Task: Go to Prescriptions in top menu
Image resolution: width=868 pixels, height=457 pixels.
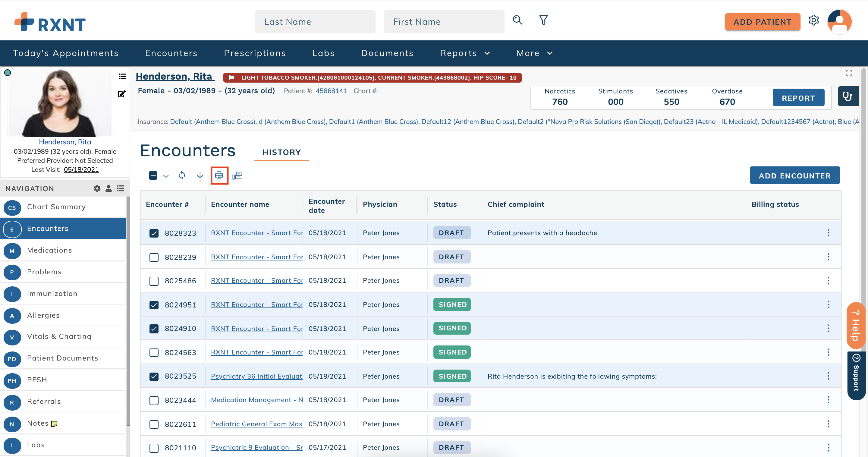Action: pos(255,53)
